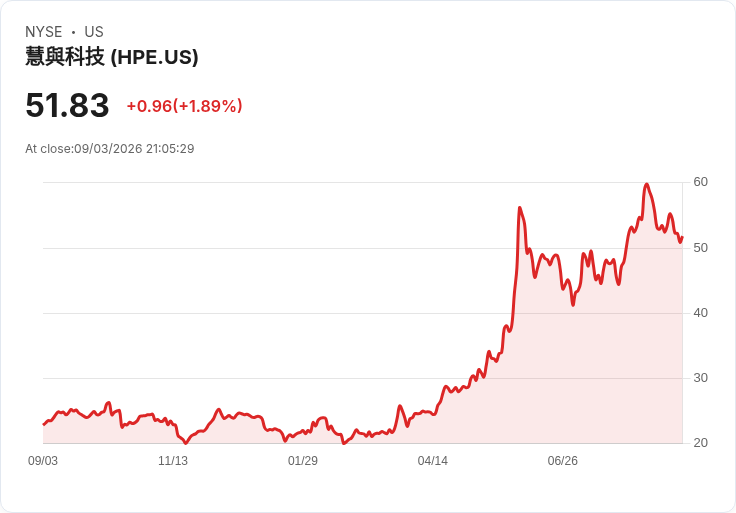Screen dimensions: 736x513
Task: Click the 30 price level on y-axis
Action: (700, 378)
